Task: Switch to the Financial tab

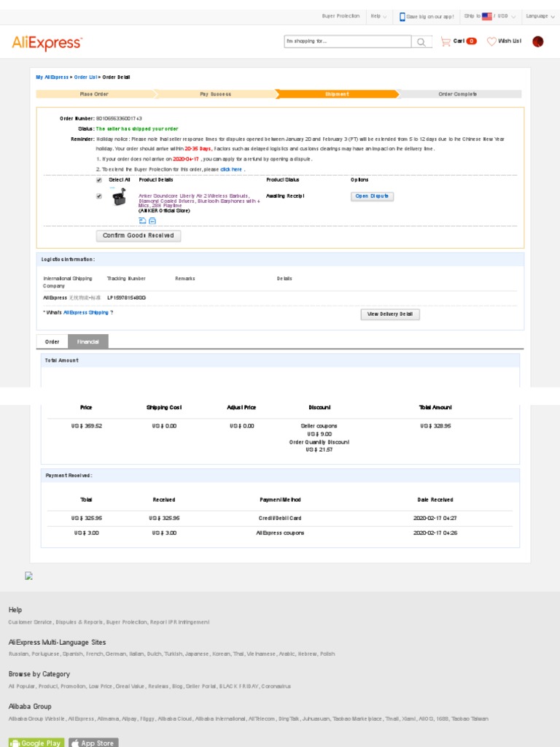Action: pyautogui.click(x=88, y=341)
